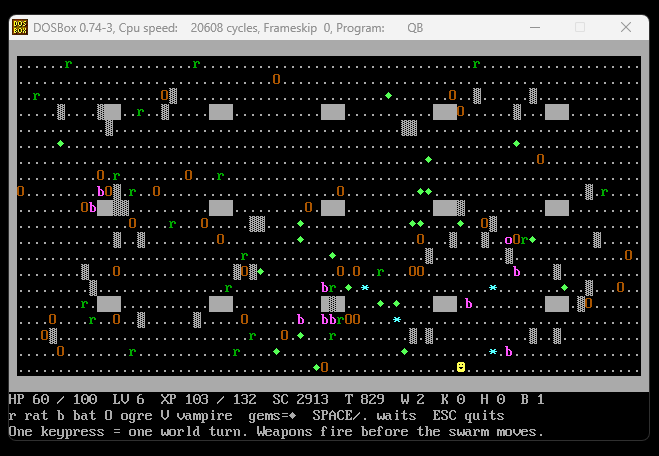Click the rightmost rat on the top row

point(476,65)
